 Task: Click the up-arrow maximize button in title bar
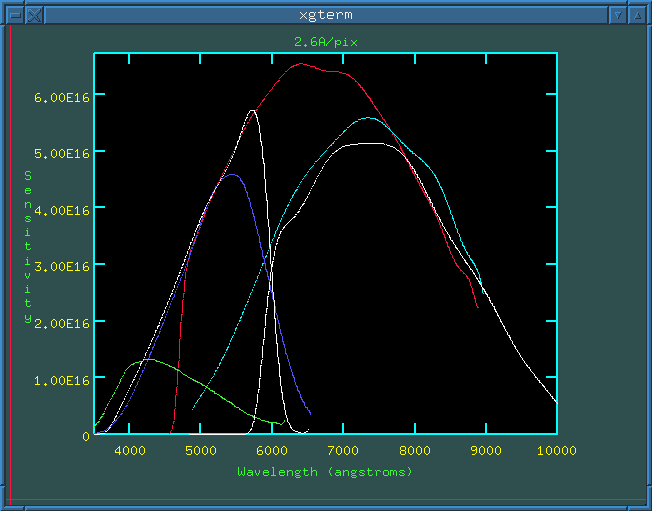(x=638, y=15)
